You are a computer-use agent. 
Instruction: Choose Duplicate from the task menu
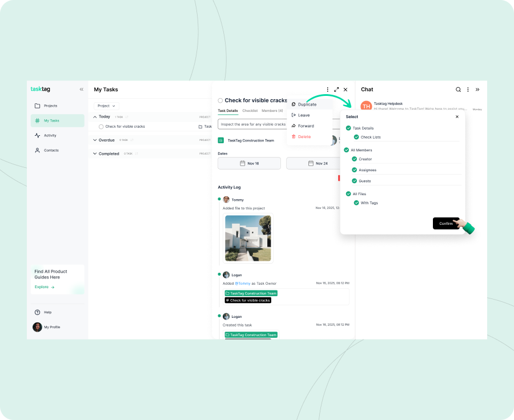tap(307, 104)
